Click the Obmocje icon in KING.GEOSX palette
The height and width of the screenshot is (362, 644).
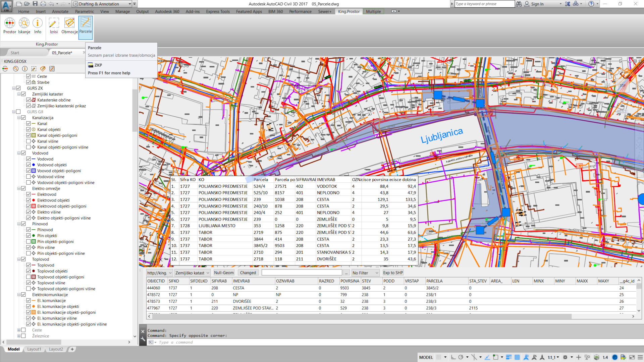(x=43, y=69)
